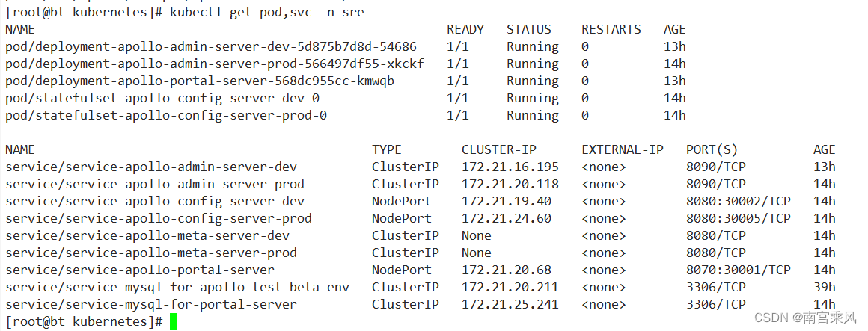
Task: Click port value 8070:30001/TCP
Action: click(x=738, y=270)
